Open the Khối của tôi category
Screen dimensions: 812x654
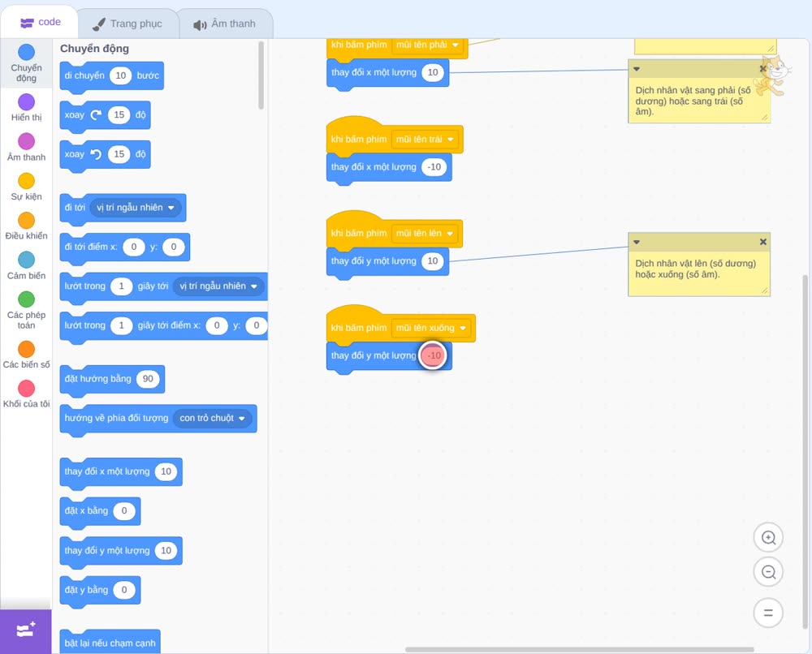click(26, 394)
